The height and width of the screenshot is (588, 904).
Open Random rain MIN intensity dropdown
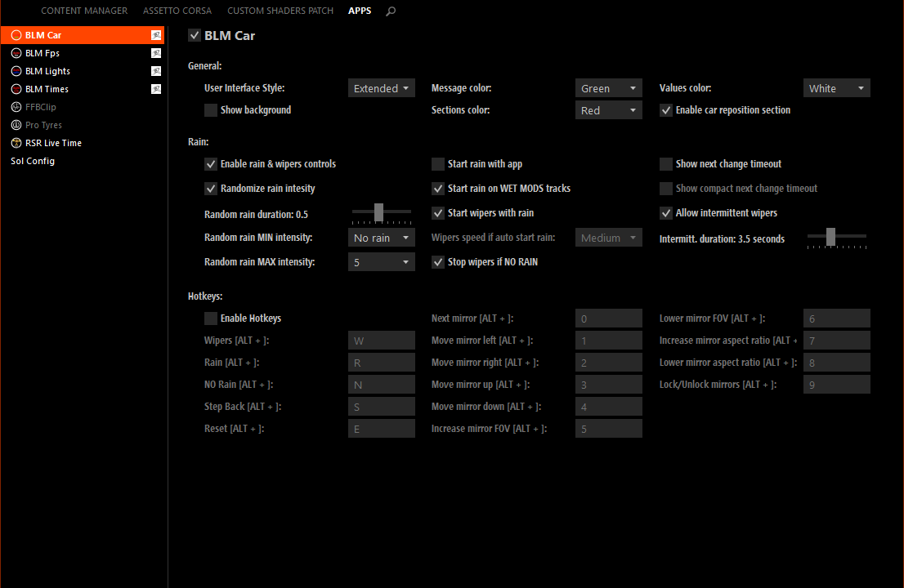point(381,238)
